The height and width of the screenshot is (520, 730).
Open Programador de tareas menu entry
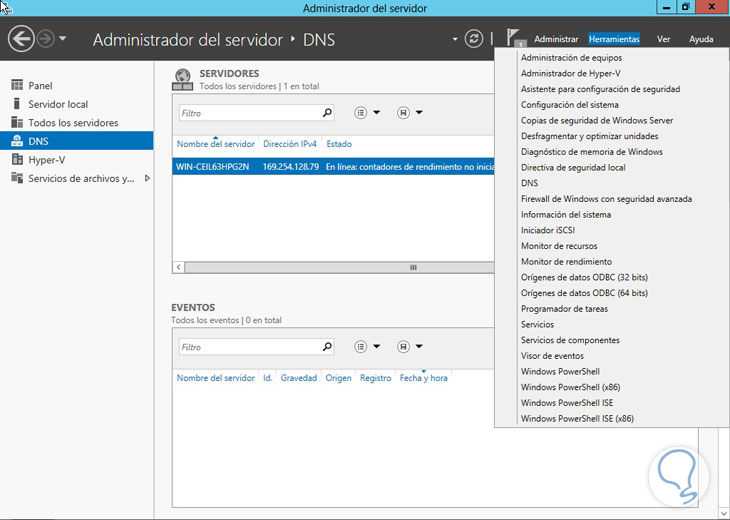coord(564,309)
